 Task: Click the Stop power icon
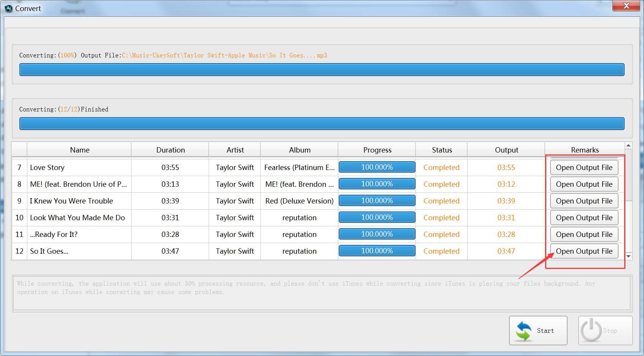click(591, 330)
